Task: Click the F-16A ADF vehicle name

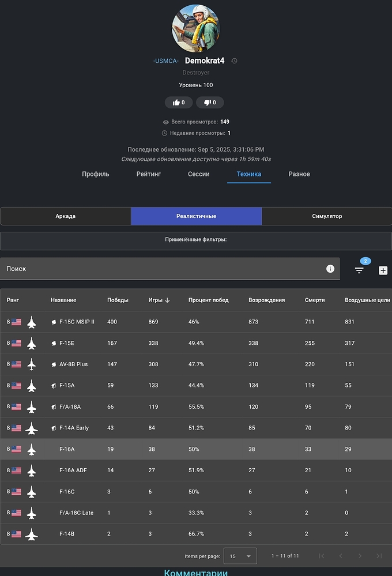Action: pyautogui.click(x=73, y=470)
